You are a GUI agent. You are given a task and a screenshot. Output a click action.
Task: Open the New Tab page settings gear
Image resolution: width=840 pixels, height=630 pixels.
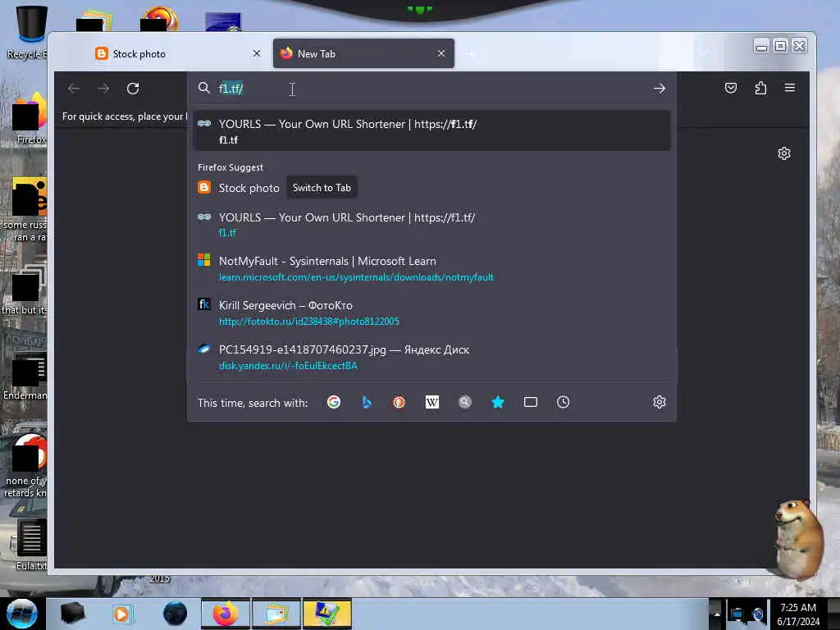click(x=783, y=153)
